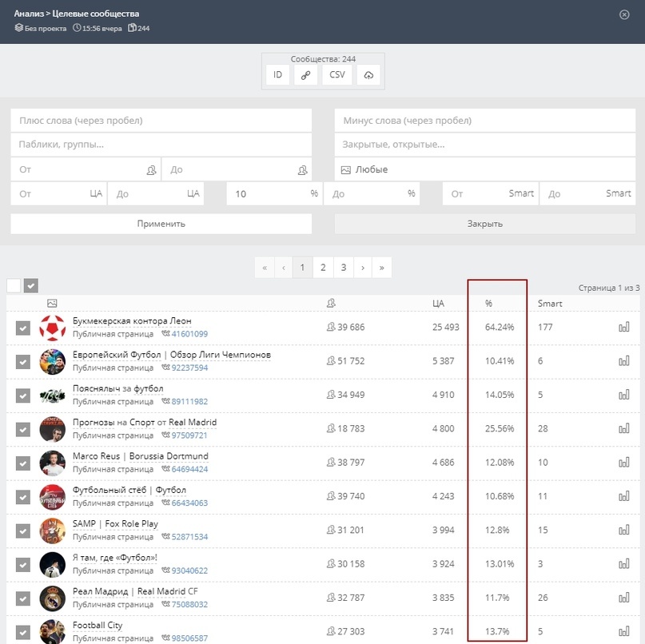The width and height of the screenshot is (645, 644).
Task: Click the Smart From field
Action: pyautogui.click(x=490, y=193)
